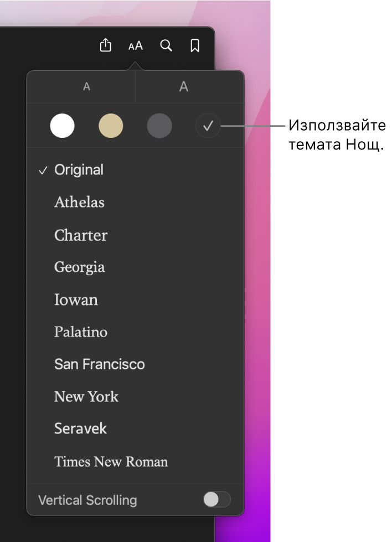Choose the Night theme swatch with checkmark
392x542 pixels.
[x=208, y=126]
